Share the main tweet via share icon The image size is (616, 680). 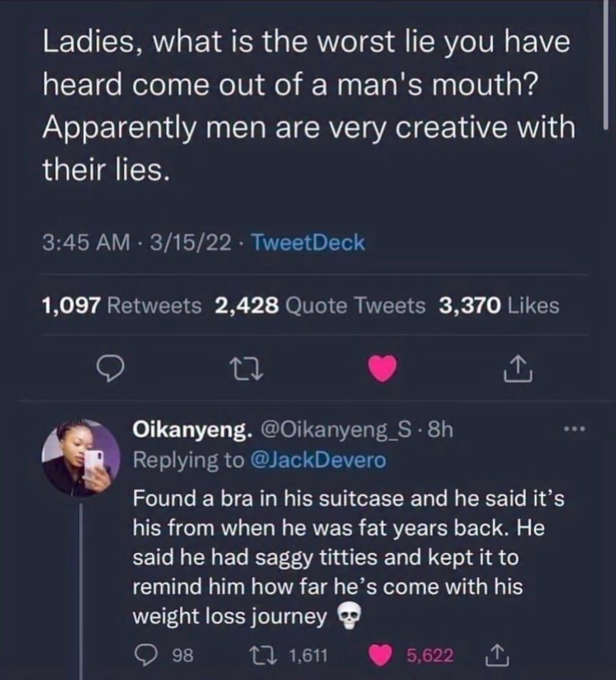click(x=518, y=369)
